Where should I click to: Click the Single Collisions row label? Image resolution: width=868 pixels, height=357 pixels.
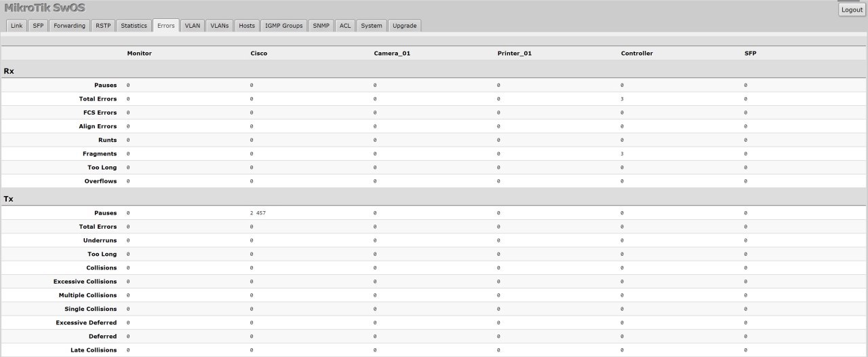point(91,309)
